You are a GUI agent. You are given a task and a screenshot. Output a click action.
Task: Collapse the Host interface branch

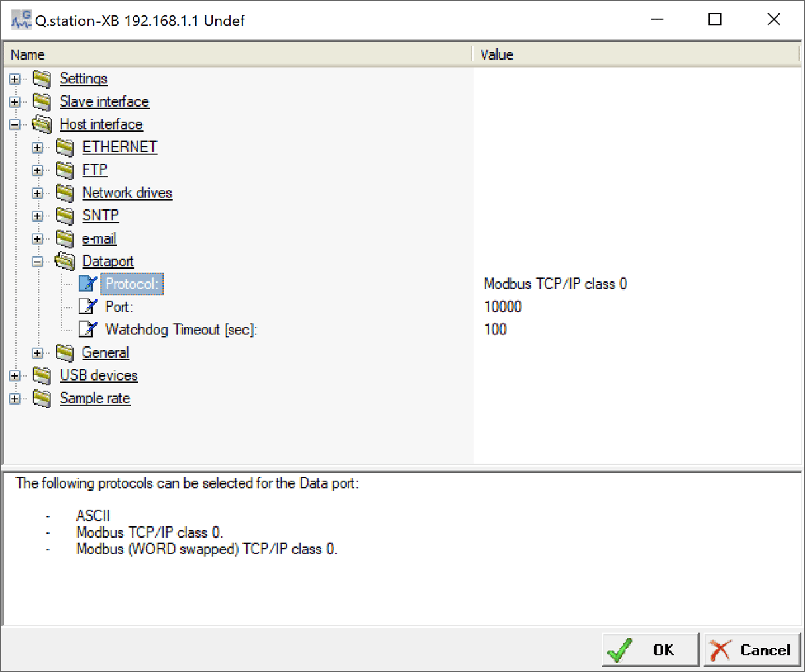click(x=15, y=124)
